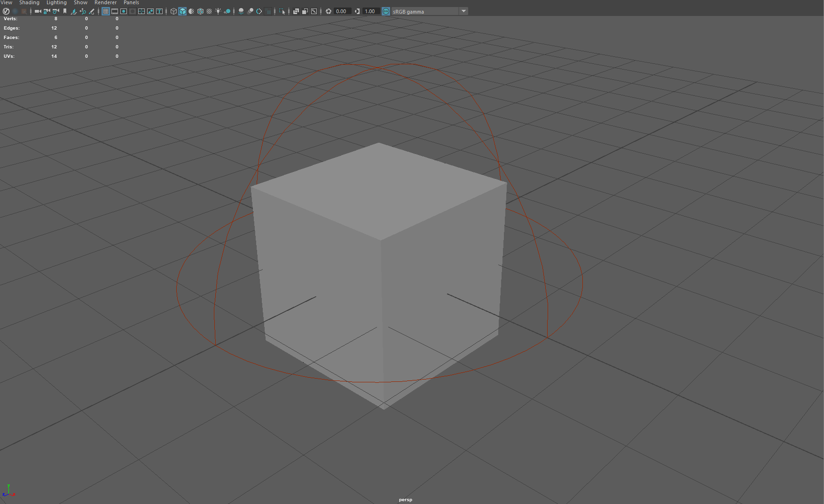Toggle Screen Space Ambient Occlusion icon
824x504 pixels.
click(x=241, y=11)
